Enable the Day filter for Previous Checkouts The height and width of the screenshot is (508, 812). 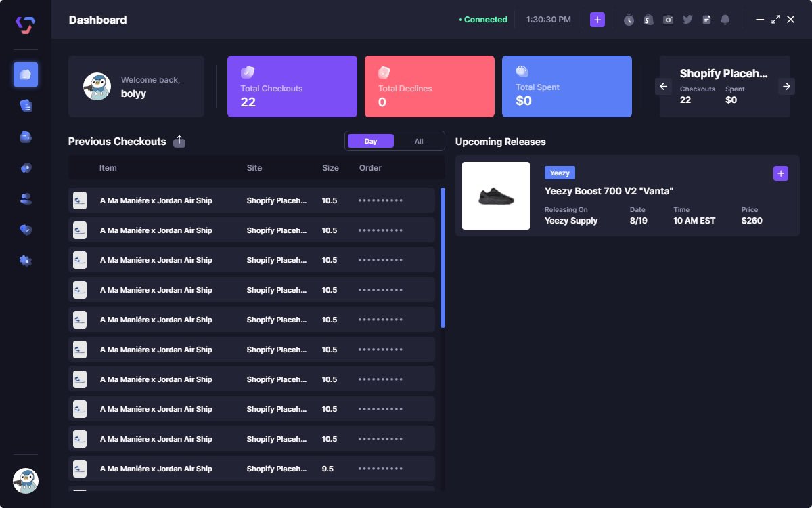pyautogui.click(x=371, y=141)
